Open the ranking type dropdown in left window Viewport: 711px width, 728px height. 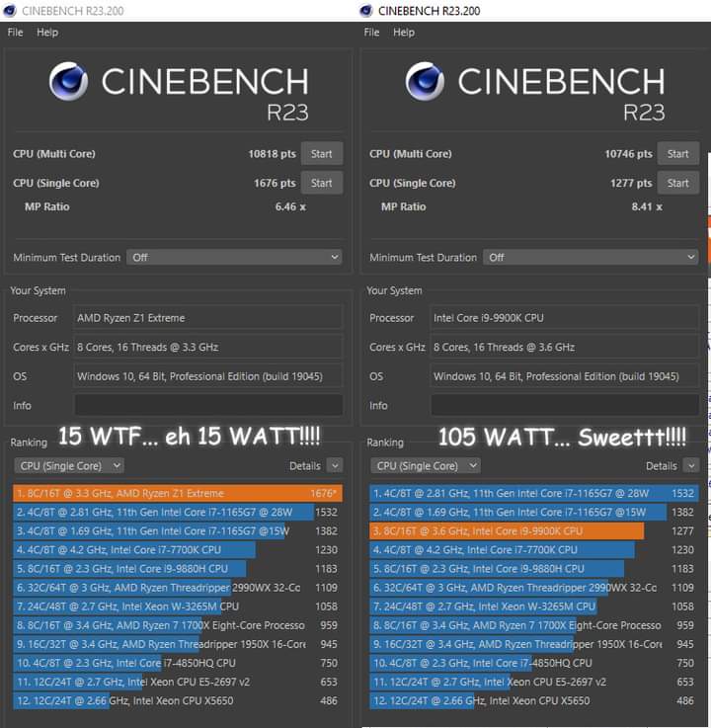point(69,465)
